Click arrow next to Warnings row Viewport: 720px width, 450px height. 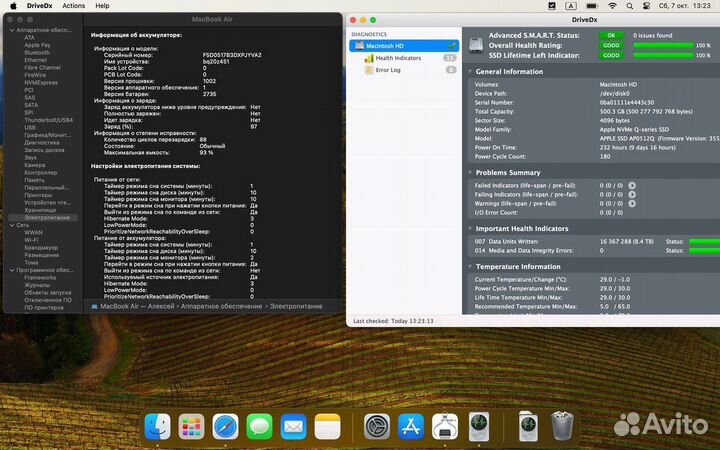[x=632, y=203]
